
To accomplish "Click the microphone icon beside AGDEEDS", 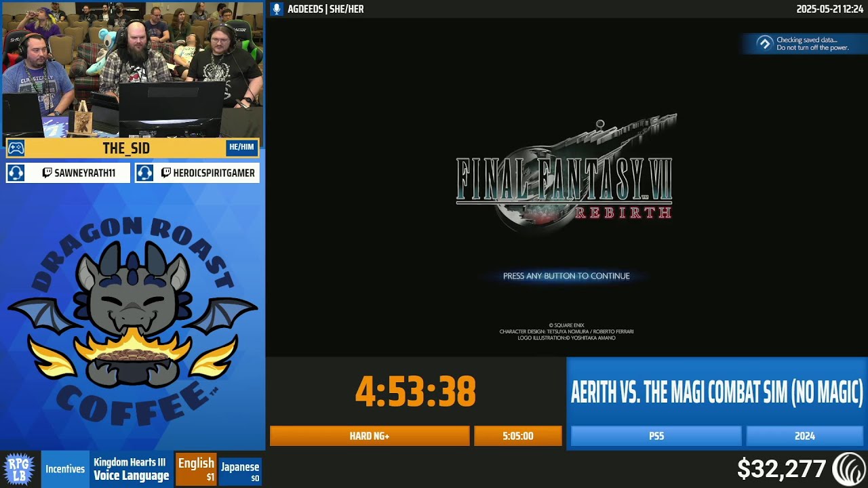I will pyautogui.click(x=276, y=9).
